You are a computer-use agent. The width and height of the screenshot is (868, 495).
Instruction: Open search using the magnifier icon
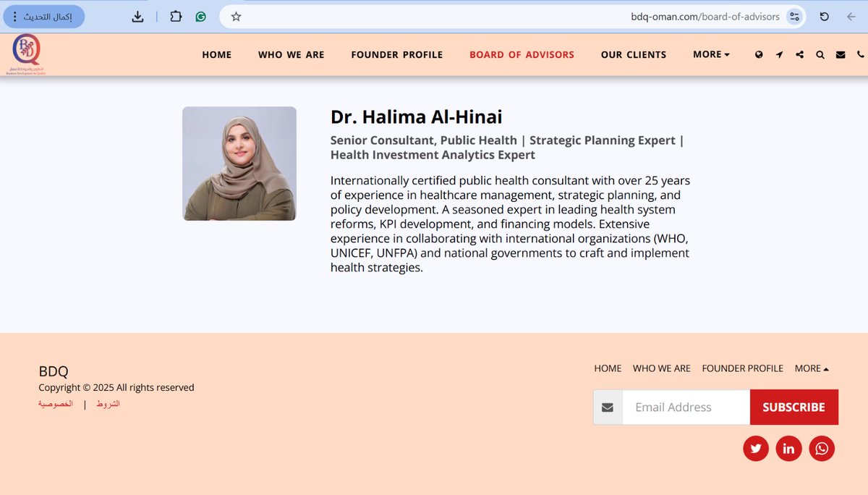point(820,54)
